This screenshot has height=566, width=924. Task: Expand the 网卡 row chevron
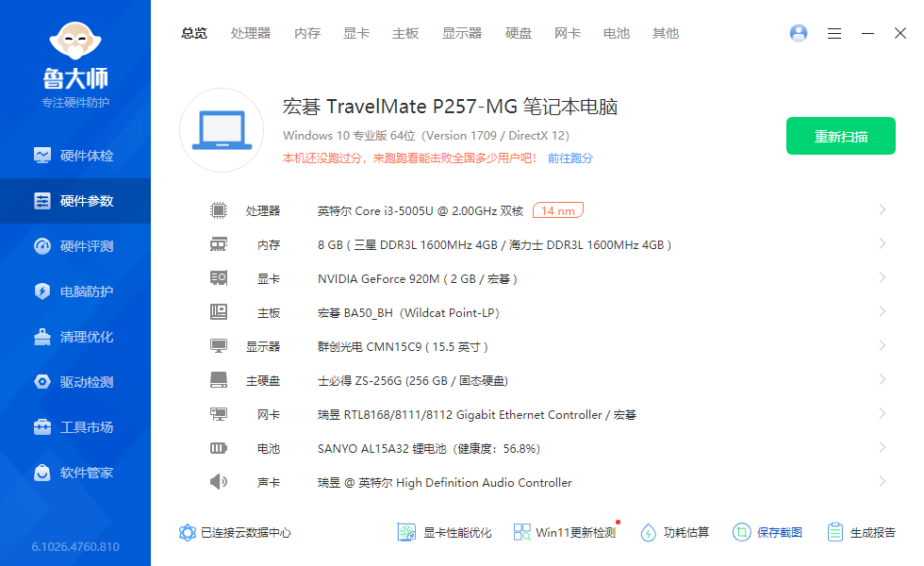click(x=883, y=413)
